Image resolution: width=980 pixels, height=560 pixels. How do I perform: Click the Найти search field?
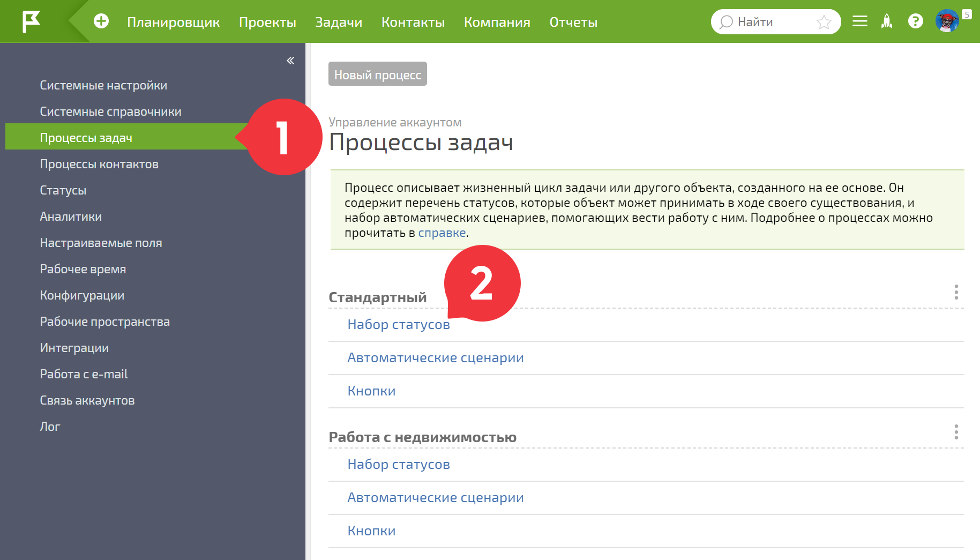pos(776,22)
